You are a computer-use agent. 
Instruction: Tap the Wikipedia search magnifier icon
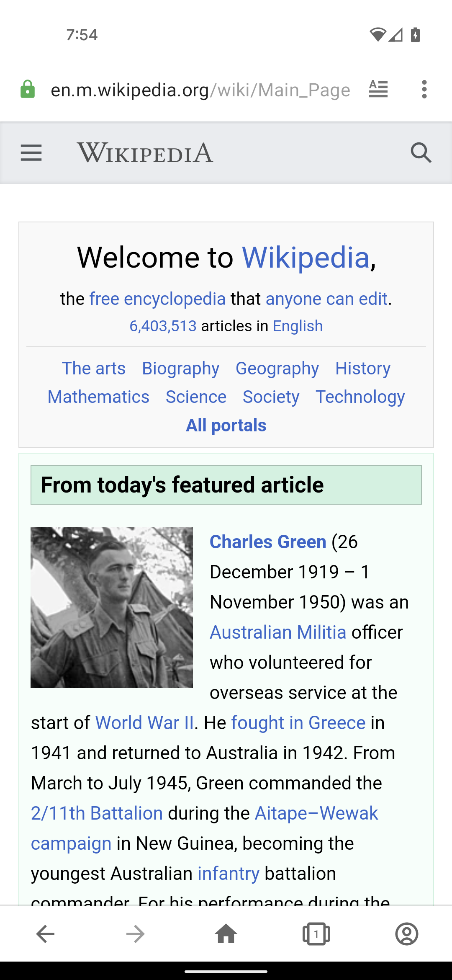(421, 153)
